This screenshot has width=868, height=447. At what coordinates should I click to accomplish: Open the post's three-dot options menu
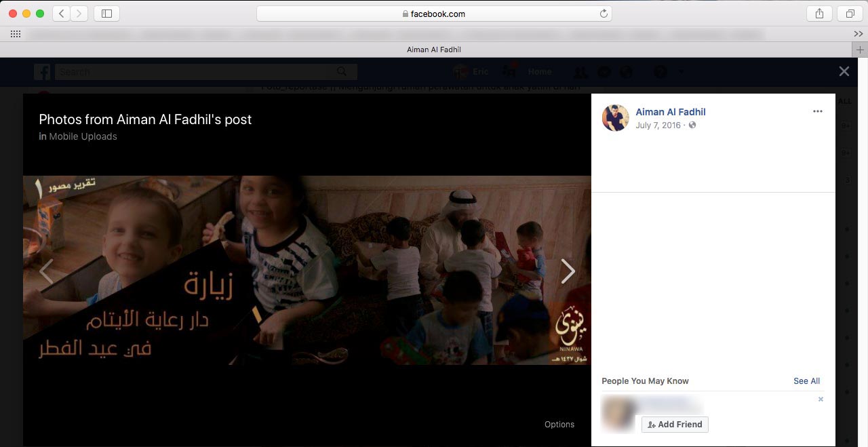click(x=817, y=112)
